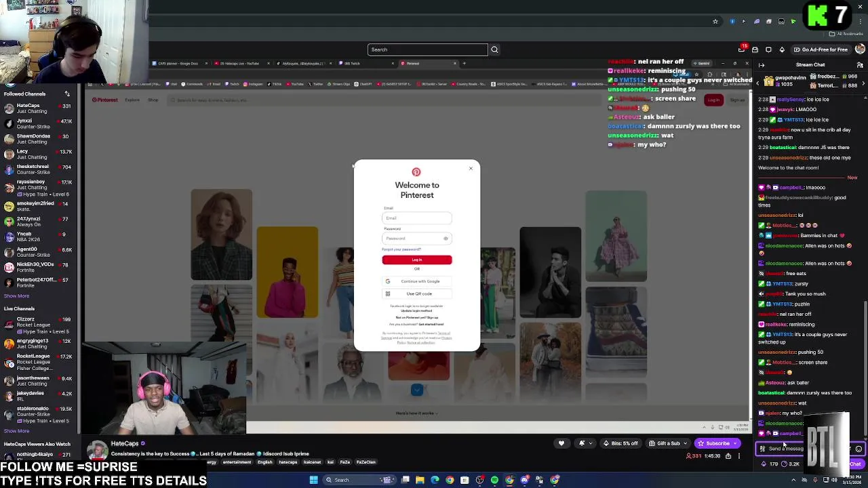The image size is (868, 488).
Task: Open All Bookmarks folder in Chrome
Action: coord(845,34)
